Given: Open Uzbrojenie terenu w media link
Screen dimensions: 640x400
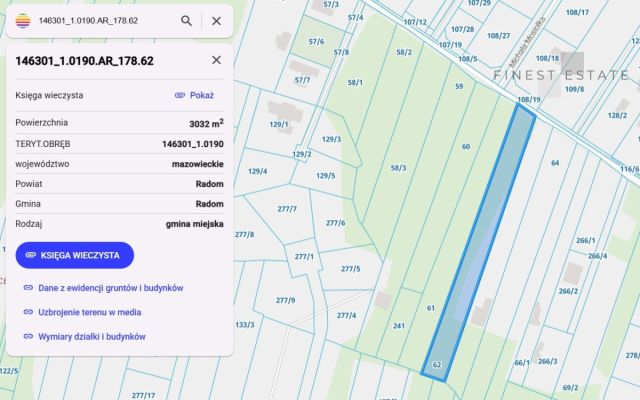Looking at the screenshot, I should click(90, 312).
